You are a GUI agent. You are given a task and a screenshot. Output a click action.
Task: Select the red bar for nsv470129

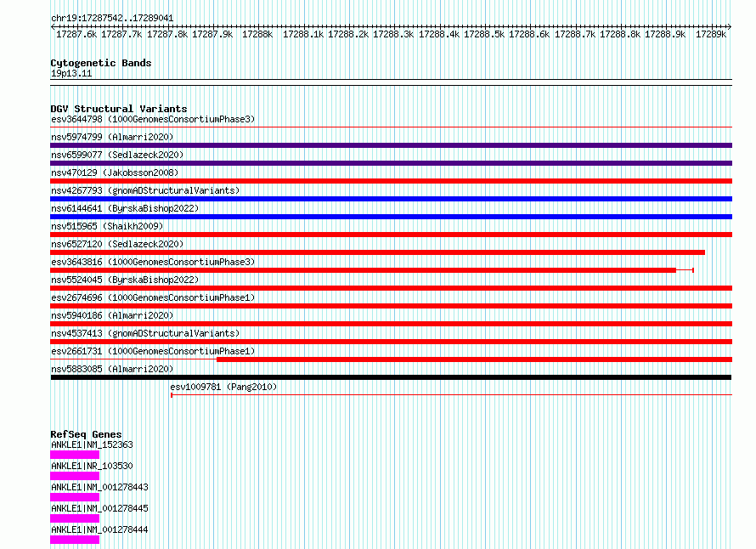391,181
